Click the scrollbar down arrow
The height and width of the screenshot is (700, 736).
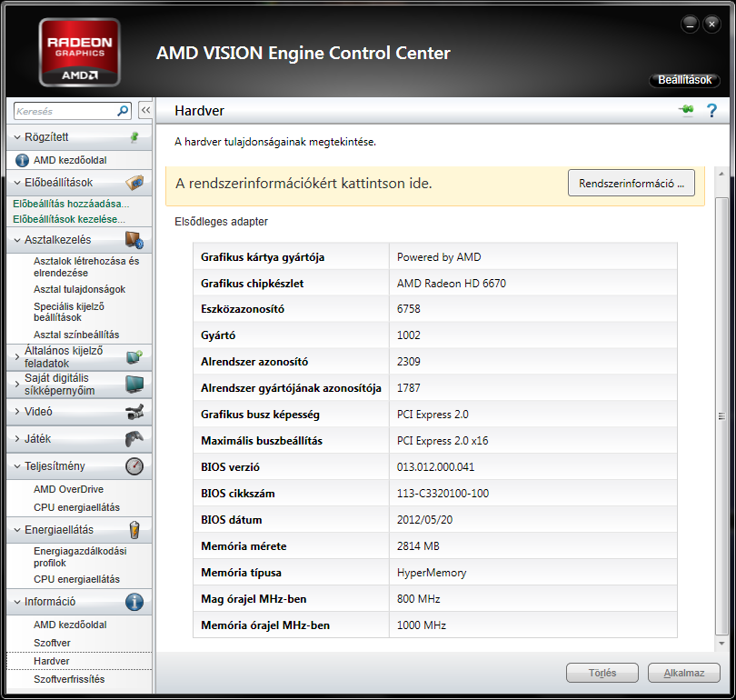[721, 644]
